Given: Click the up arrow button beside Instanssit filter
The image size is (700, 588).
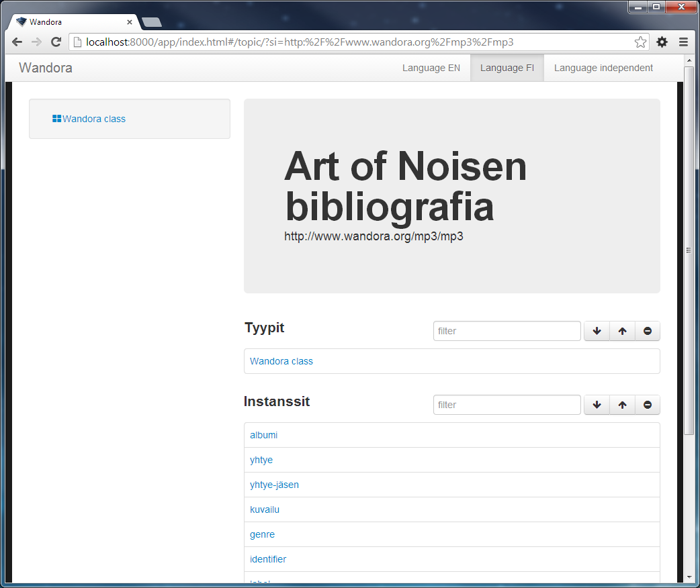Looking at the screenshot, I should [x=622, y=405].
